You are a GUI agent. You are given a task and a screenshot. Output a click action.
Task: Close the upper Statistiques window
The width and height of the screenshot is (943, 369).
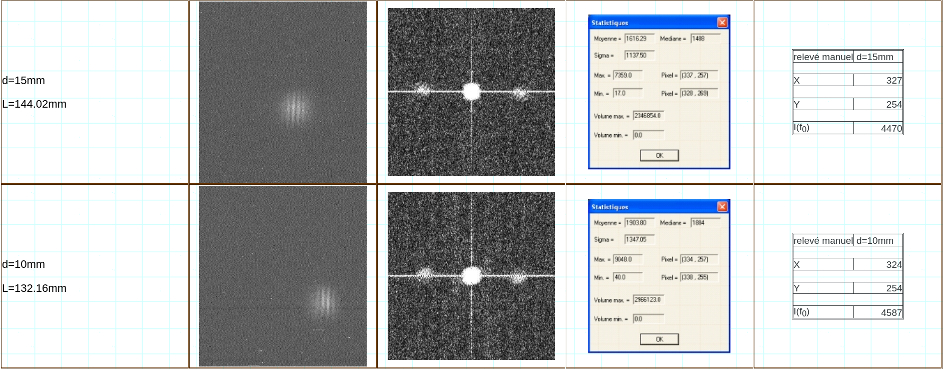coord(722,23)
